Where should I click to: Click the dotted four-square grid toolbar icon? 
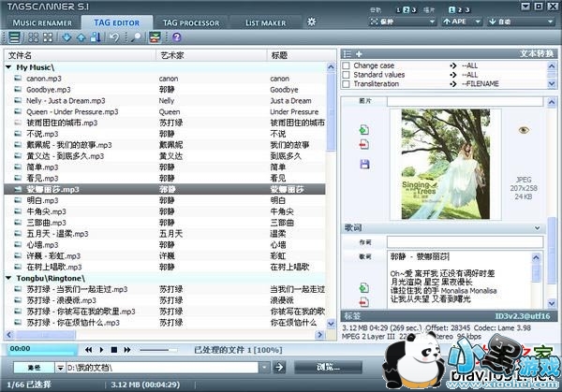coord(34,37)
